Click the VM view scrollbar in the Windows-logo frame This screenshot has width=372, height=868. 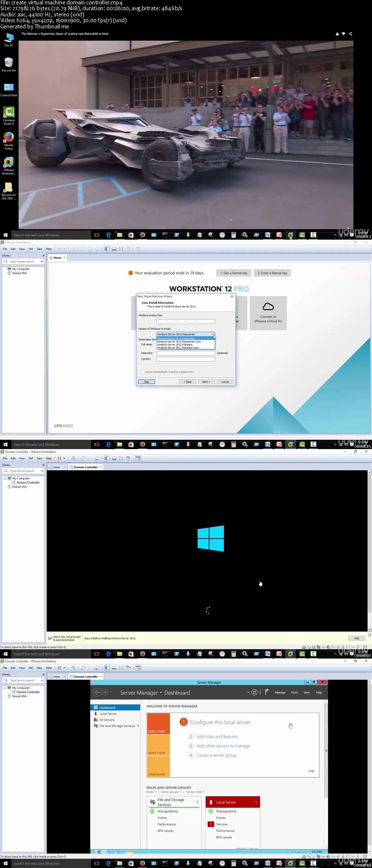coord(369,551)
